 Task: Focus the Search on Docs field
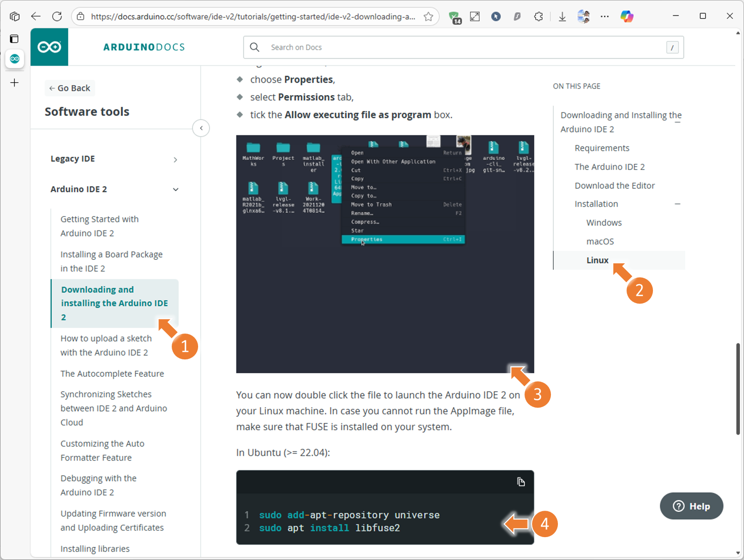tap(463, 47)
